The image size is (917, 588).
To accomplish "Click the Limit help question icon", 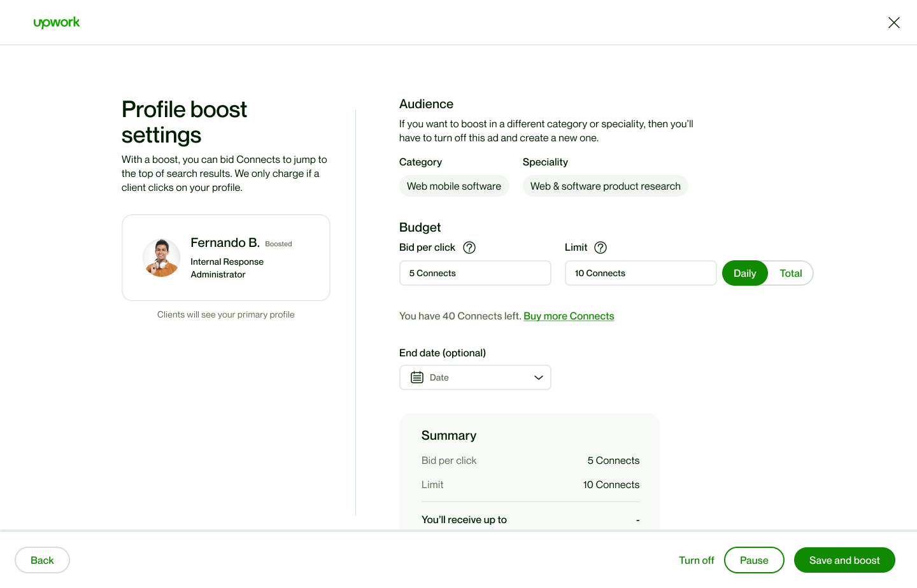I will pyautogui.click(x=601, y=248).
